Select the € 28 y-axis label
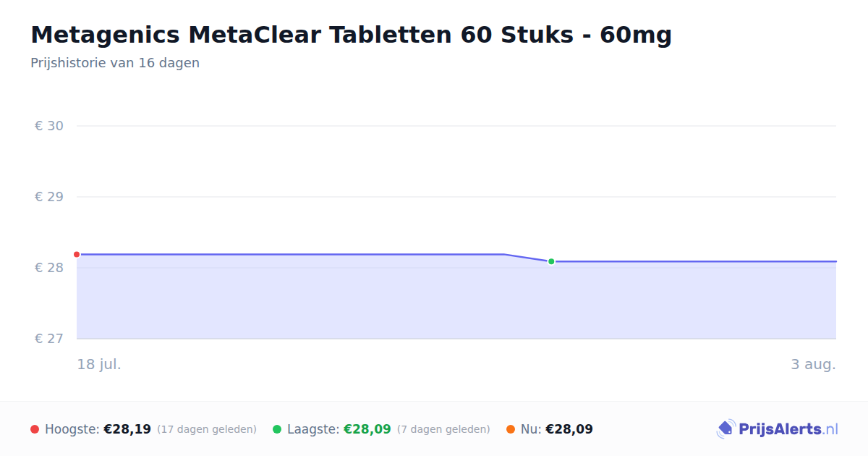Viewport: 868px width, 456px height. pos(49,268)
